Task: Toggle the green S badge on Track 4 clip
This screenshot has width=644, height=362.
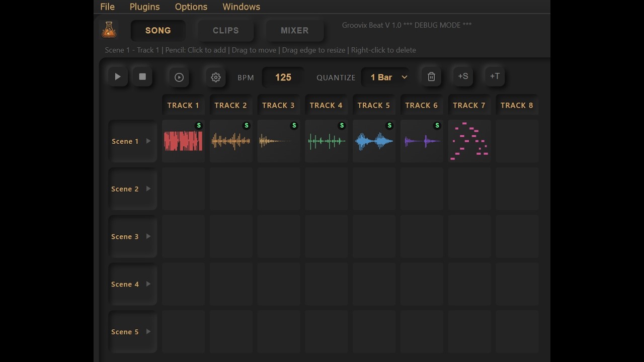Action: coord(342,125)
